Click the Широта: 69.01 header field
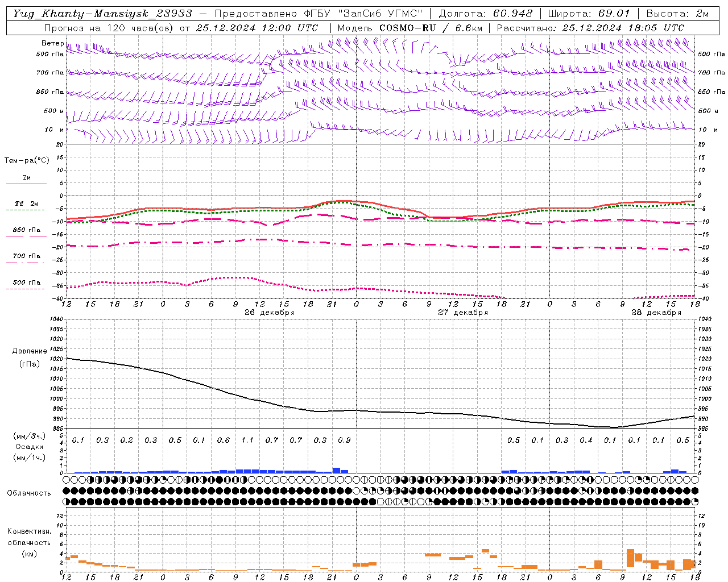 click(589, 14)
